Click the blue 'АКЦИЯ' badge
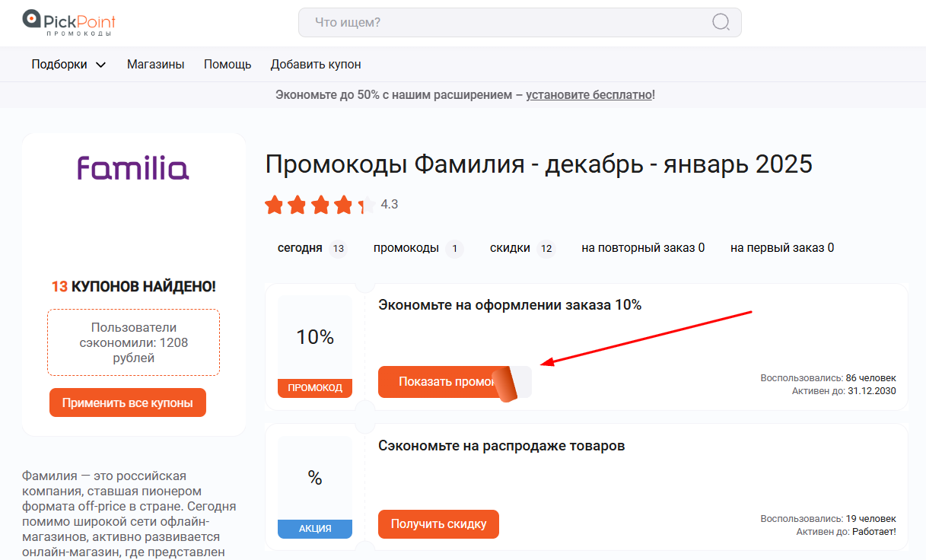This screenshot has width=926, height=560. [314, 529]
